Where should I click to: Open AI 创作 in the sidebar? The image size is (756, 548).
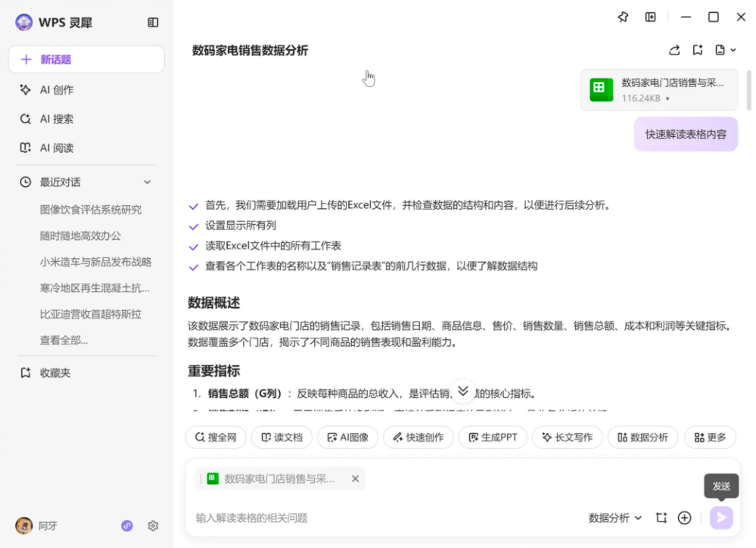(x=57, y=90)
